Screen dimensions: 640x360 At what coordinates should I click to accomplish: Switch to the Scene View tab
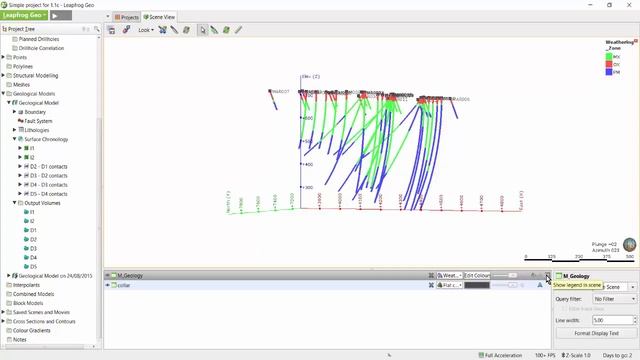(159, 17)
